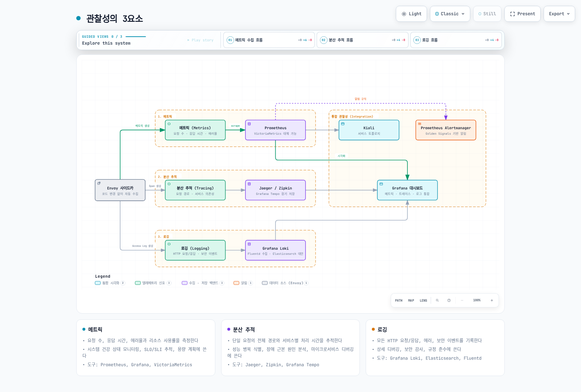The image size is (581, 392).
Task: Select the Grafana 대시보드 node
Action: click(407, 190)
